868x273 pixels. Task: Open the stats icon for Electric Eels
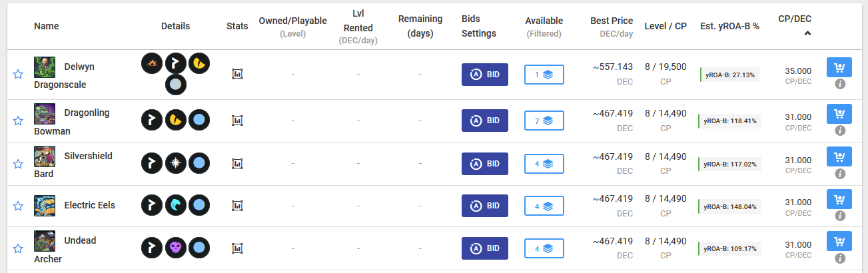pyautogui.click(x=236, y=205)
